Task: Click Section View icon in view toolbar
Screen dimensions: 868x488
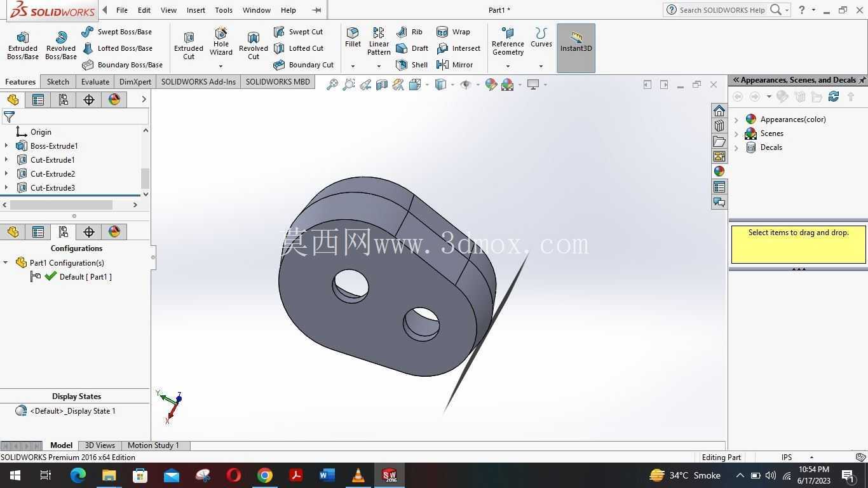Action: coord(381,85)
